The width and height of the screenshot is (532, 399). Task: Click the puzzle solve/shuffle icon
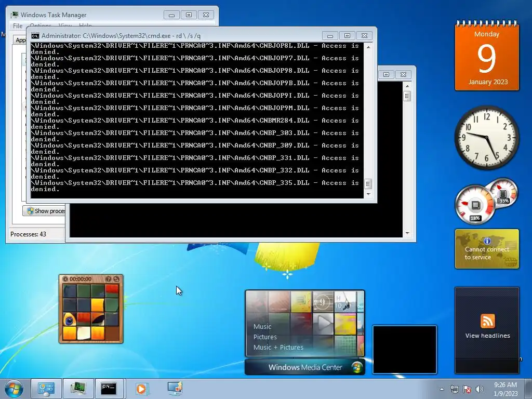116,279
